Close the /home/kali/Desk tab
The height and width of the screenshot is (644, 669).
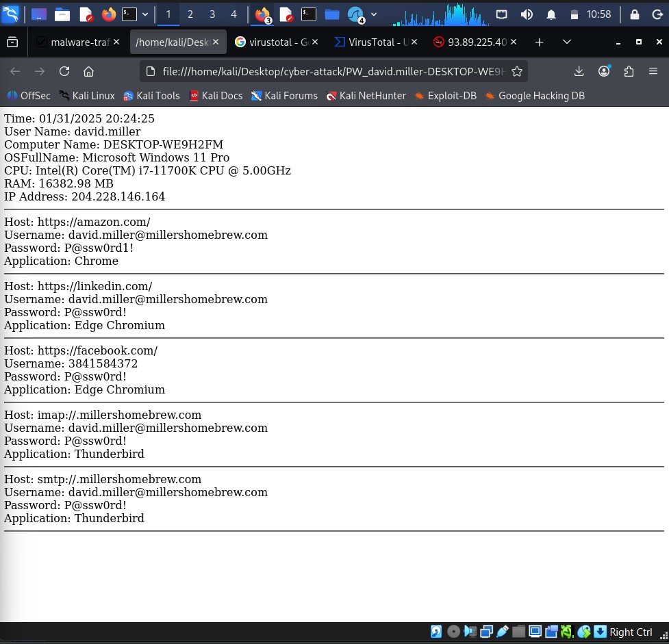[216, 42]
